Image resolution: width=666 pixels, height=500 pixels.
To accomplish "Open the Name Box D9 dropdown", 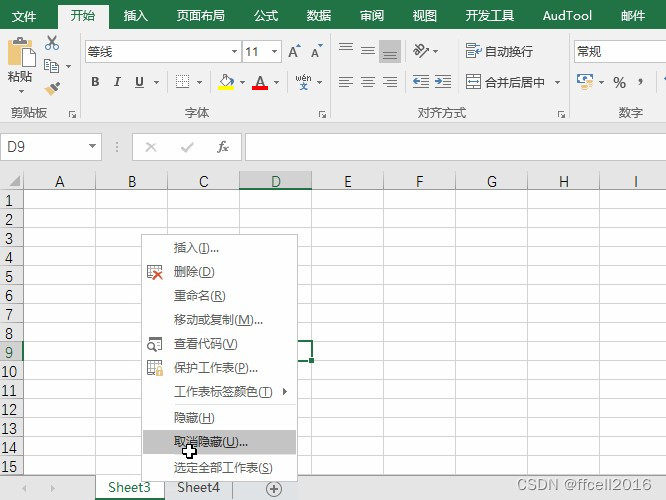I will click(x=92, y=146).
